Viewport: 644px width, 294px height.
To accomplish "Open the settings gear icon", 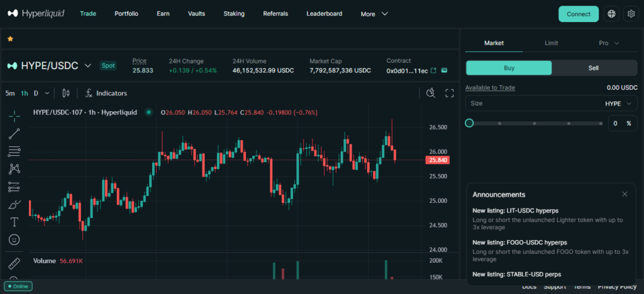I will click(630, 14).
